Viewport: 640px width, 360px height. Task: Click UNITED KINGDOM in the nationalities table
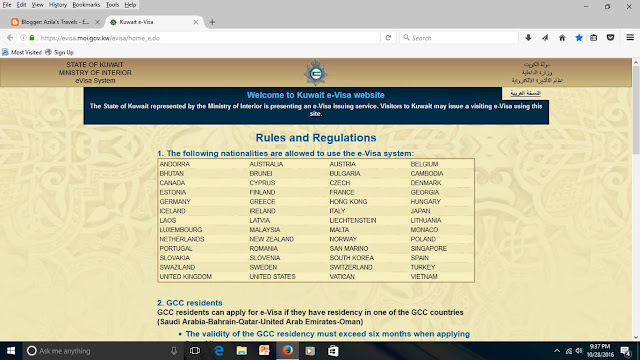tap(186, 277)
